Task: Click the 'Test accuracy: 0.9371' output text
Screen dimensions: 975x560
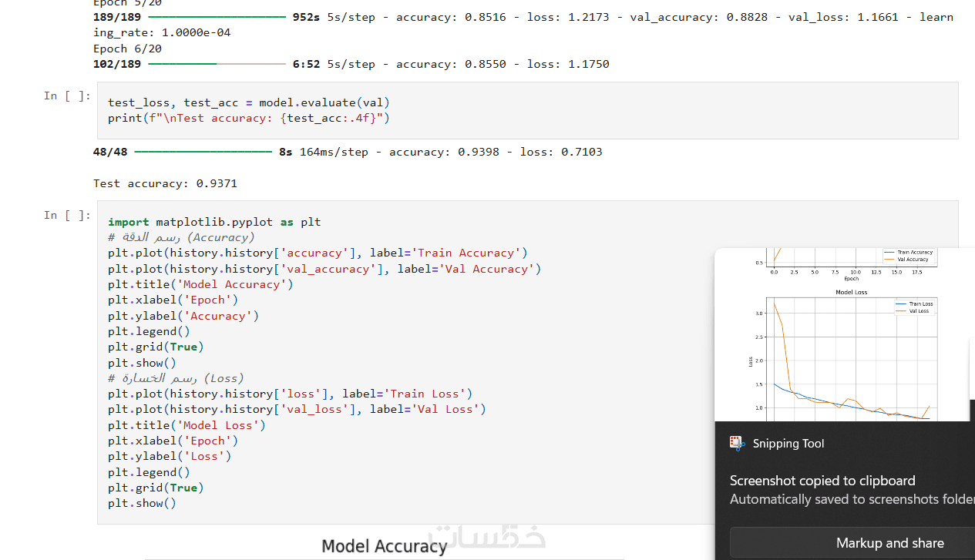Action: point(165,183)
